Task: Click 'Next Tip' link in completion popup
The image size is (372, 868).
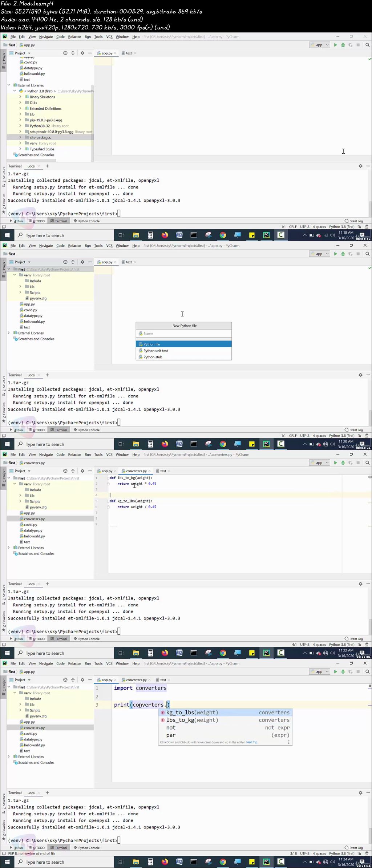Action: pos(252,742)
